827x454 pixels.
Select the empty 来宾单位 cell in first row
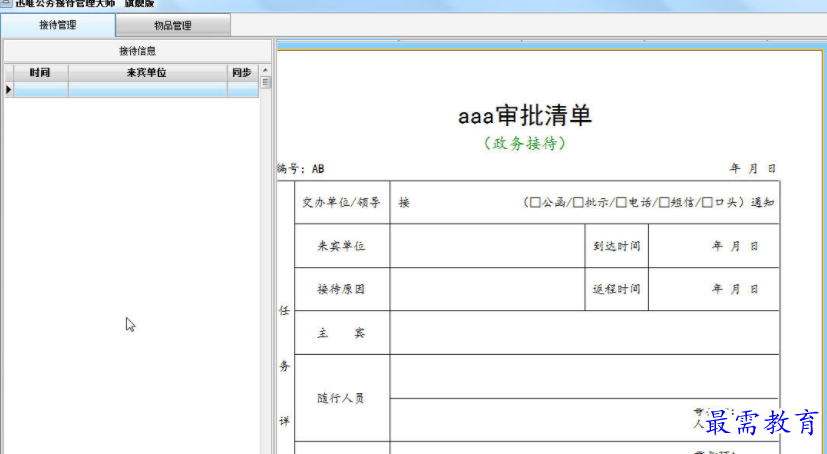click(147, 90)
